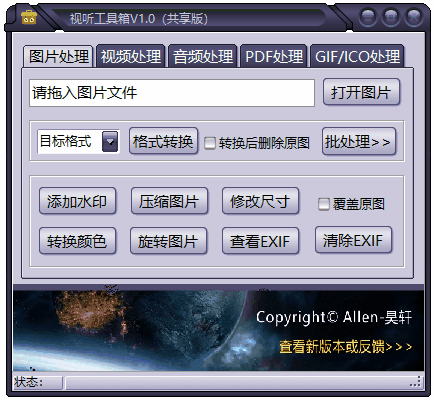Click the 状态: status bar label
The width and height of the screenshot is (436, 398).
click(28, 382)
